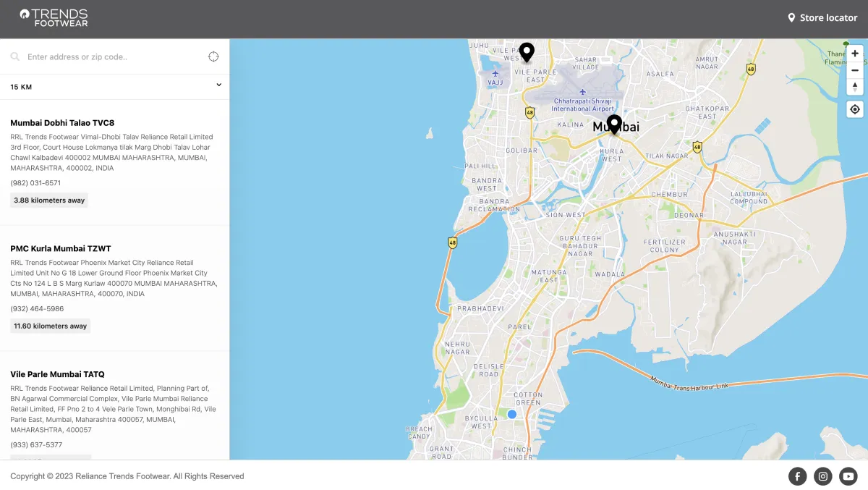Click the 3.88 kilometers away badge
868x490 pixels.
(49, 200)
